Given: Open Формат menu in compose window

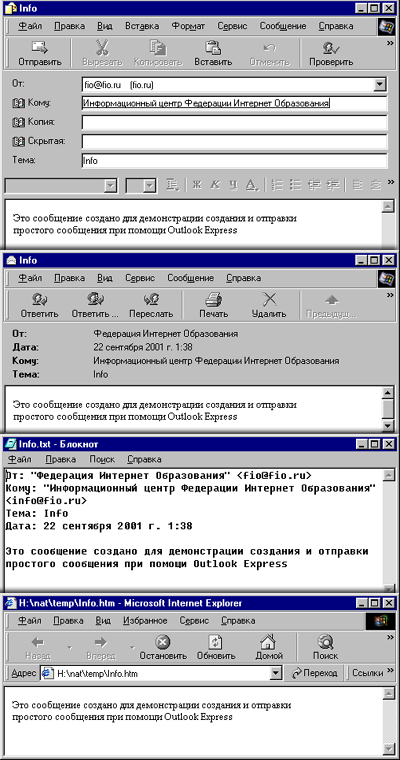Looking at the screenshot, I should [189, 26].
